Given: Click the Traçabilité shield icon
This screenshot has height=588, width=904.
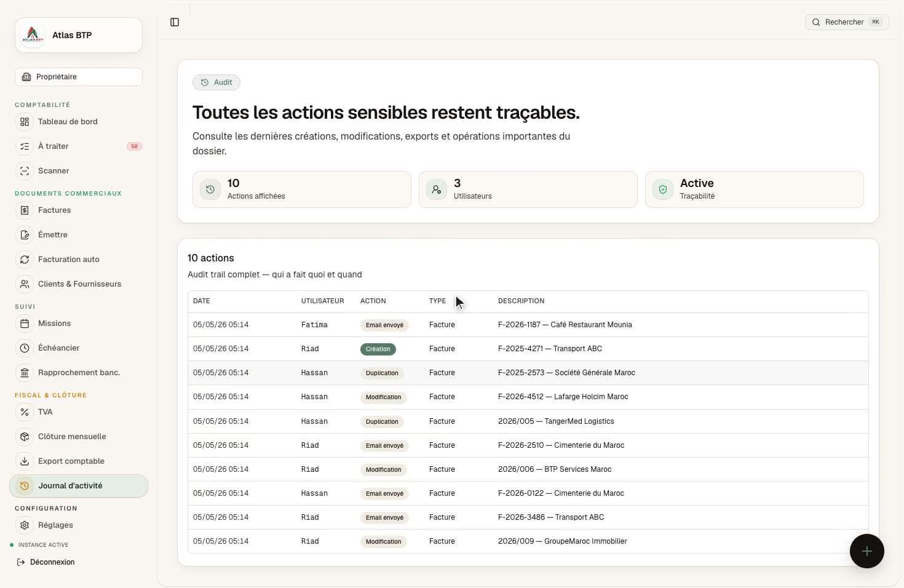Looking at the screenshot, I should 663,189.
